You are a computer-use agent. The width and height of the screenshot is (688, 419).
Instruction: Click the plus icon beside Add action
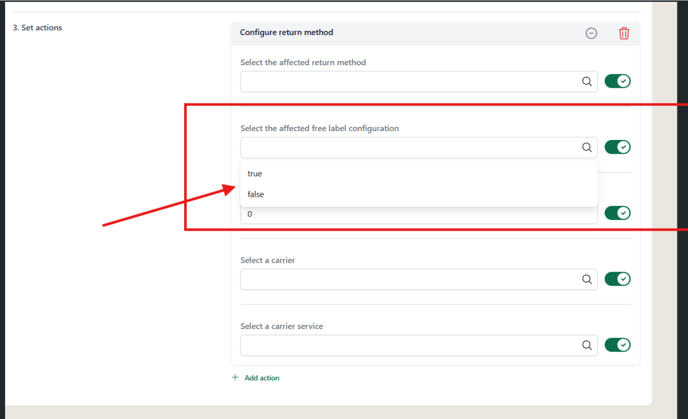[235, 377]
